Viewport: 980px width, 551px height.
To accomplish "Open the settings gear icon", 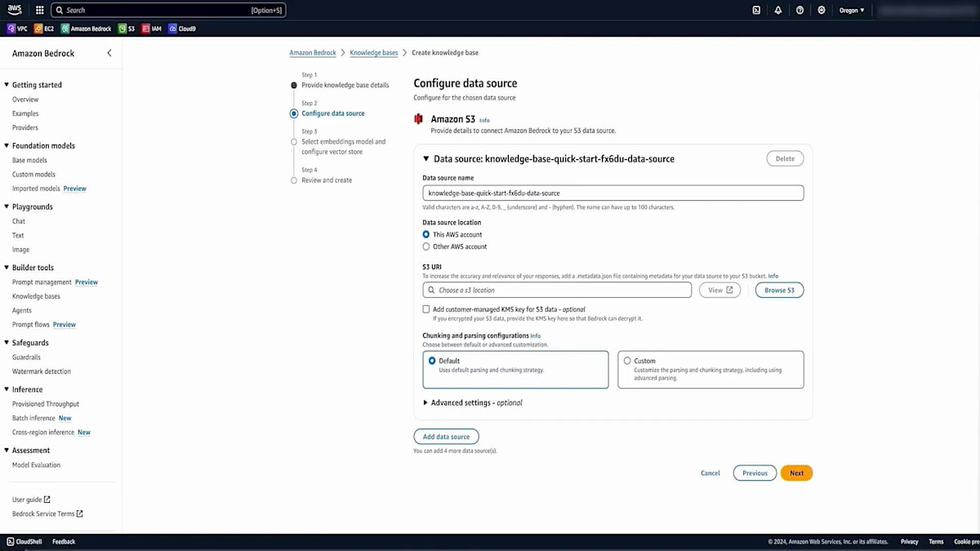I will [822, 11].
